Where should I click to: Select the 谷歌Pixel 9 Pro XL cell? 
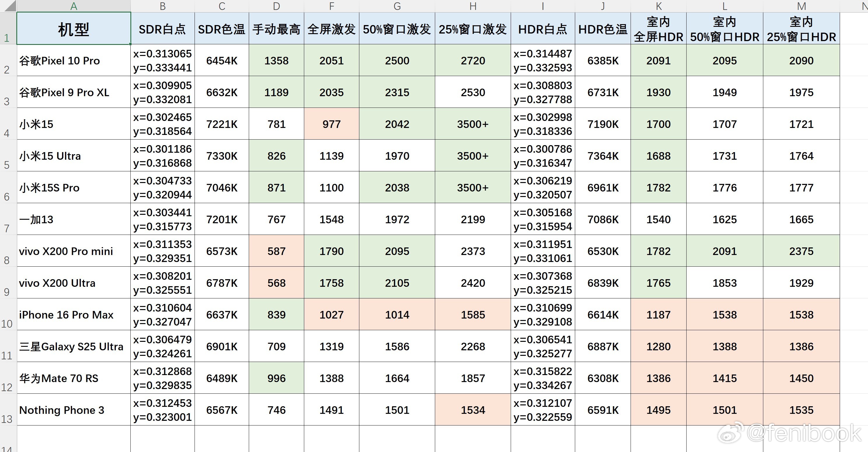[x=73, y=92]
